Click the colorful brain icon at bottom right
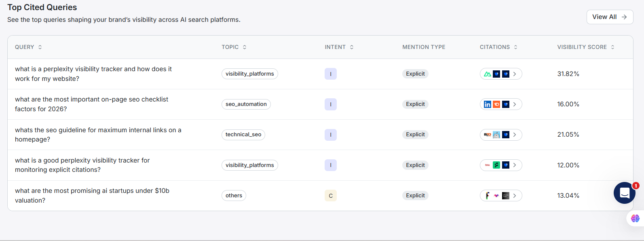Screen dimensions: 644x241 click(635, 218)
